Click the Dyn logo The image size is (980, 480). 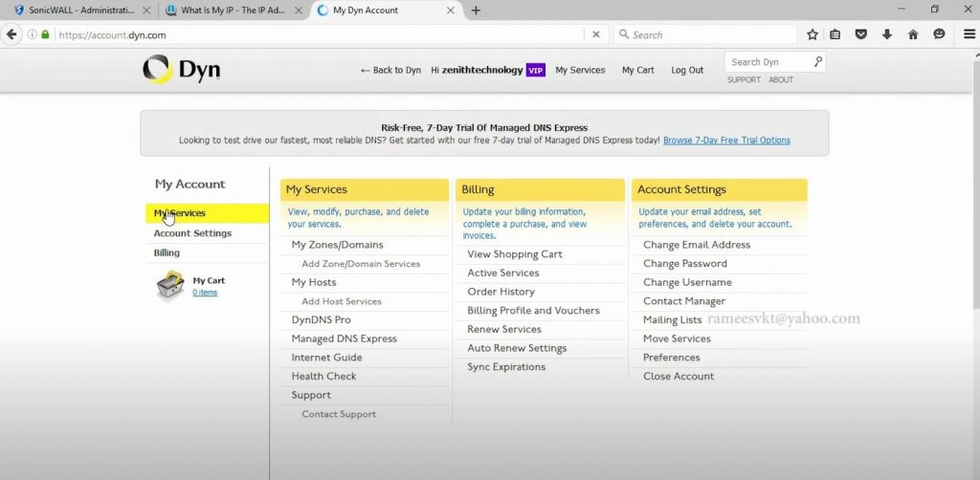[181, 69]
